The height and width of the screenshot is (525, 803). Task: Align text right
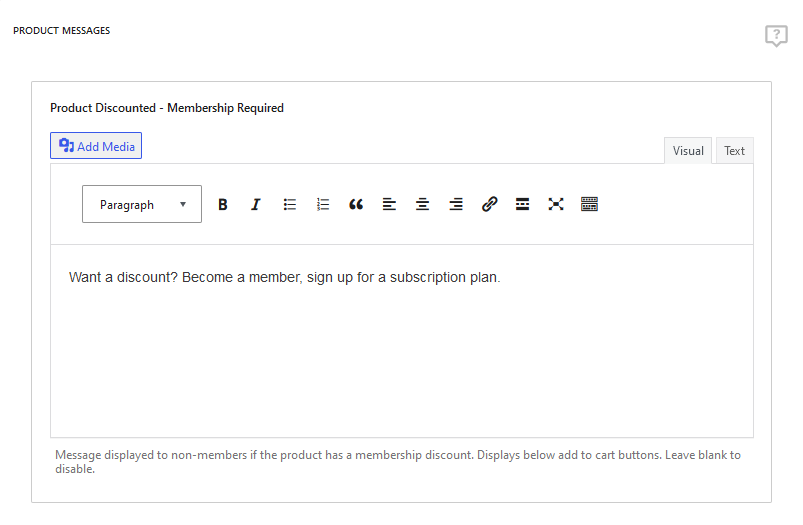[456, 204]
